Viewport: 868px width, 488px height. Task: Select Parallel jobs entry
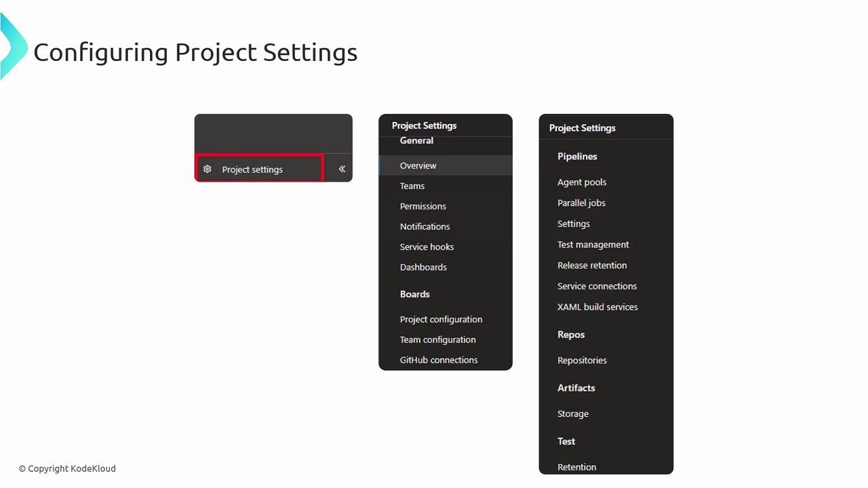581,203
